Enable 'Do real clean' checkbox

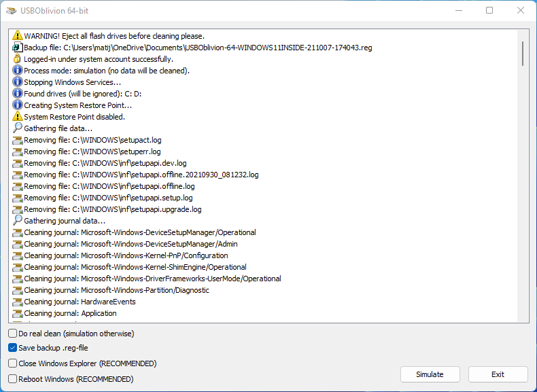[x=13, y=334]
